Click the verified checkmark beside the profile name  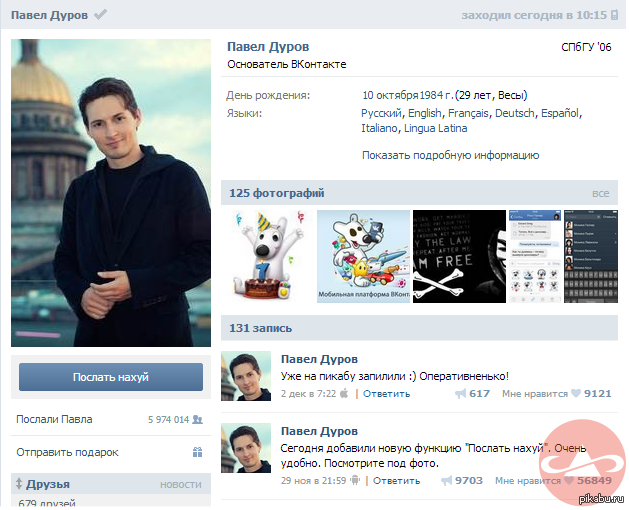[101, 15]
